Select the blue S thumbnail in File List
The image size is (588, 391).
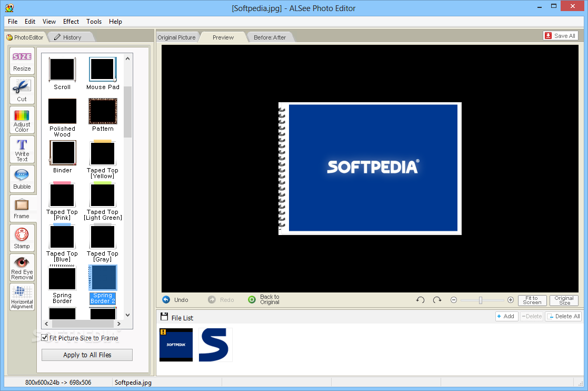(215, 345)
